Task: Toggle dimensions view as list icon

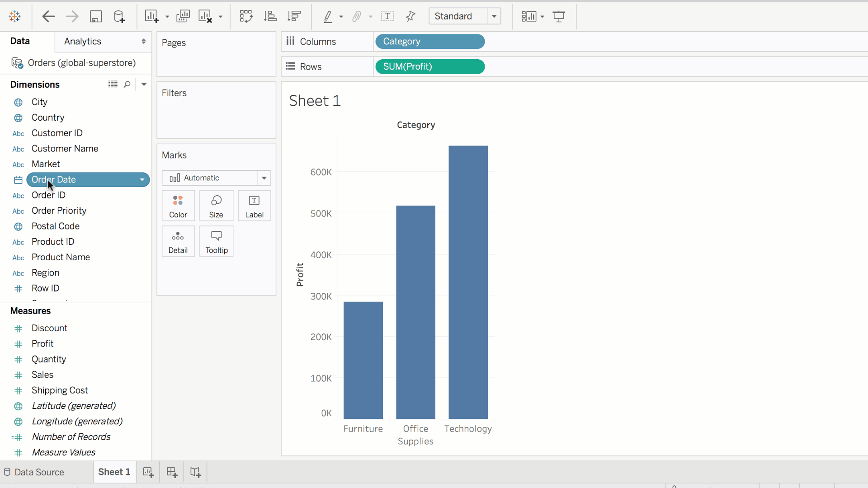Action: pos(113,84)
